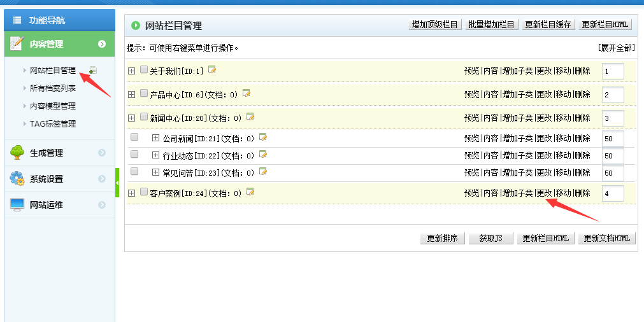Check the 关于我们 checkbox
This screenshot has height=322, width=644.
[x=144, y=70]
